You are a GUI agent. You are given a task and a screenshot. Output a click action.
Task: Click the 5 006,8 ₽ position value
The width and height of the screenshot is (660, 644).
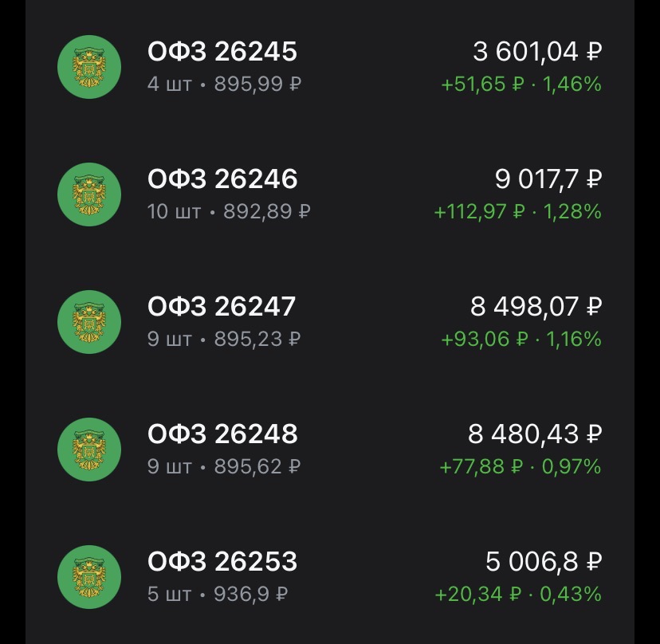[x=543, y=562]
